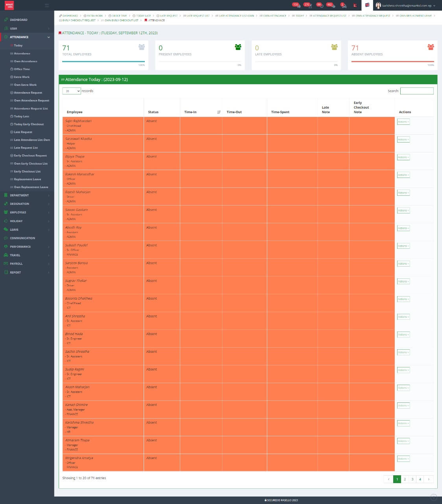The height and width of the screenshot is (504, 442).
Task: Sort the table by Time-In column
Action: point(219,112)
